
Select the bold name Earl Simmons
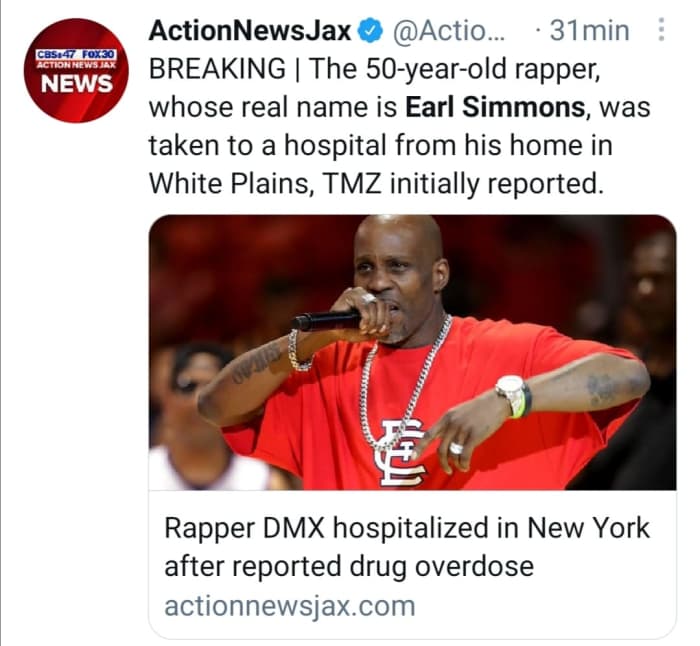point(495,108)
